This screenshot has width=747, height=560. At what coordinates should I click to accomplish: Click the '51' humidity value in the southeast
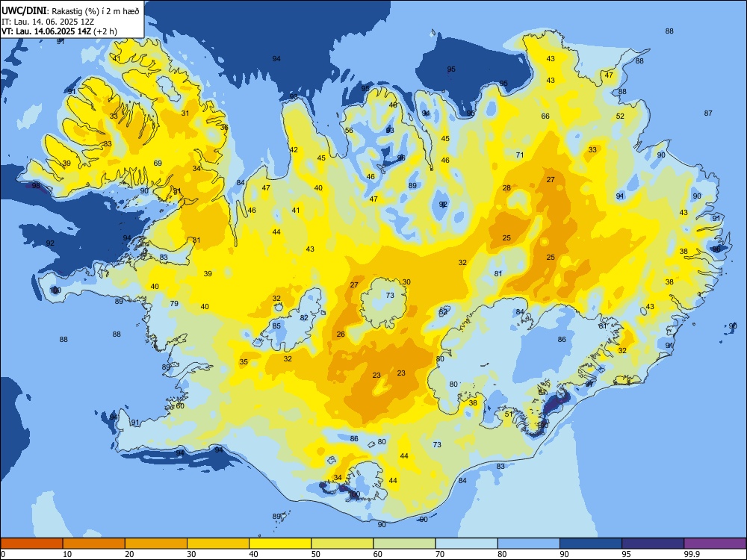coord(509,414)
